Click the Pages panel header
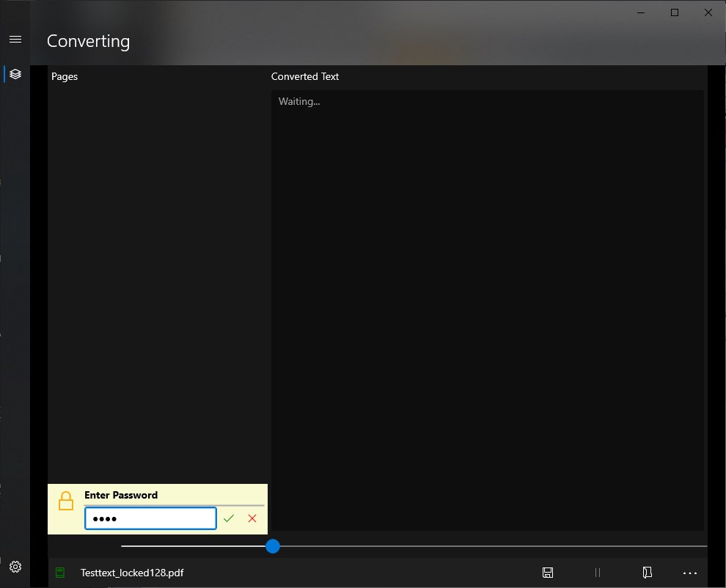726x588 pixels. (65, 76)
